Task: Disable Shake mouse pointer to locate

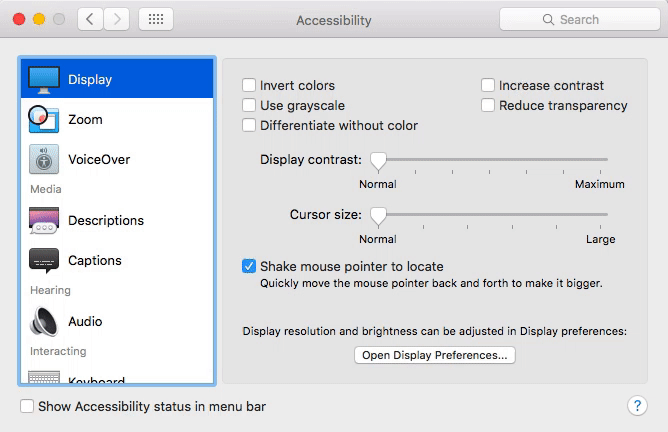Action: pyautogui.click(x=250, y=267)
